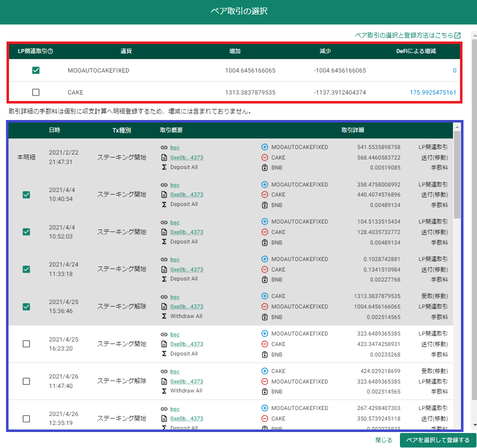Click the fee icon beside BNB 0.00519085
This screenshot has width=477, height=448.
(x=265, y=167)
